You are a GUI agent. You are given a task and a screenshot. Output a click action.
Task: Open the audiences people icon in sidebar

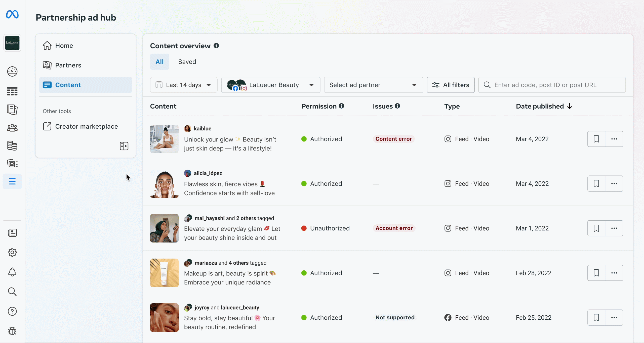[x=12, y=128]
